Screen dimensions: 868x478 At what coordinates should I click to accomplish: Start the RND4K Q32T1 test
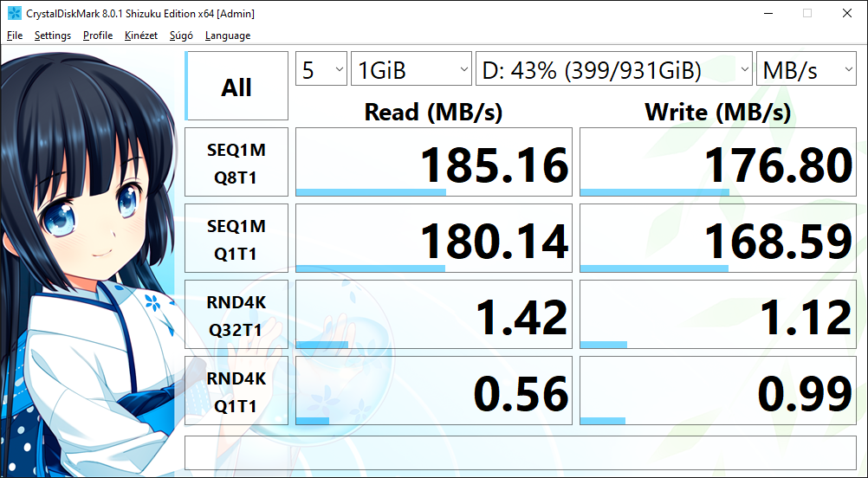(x=236, y=315)
